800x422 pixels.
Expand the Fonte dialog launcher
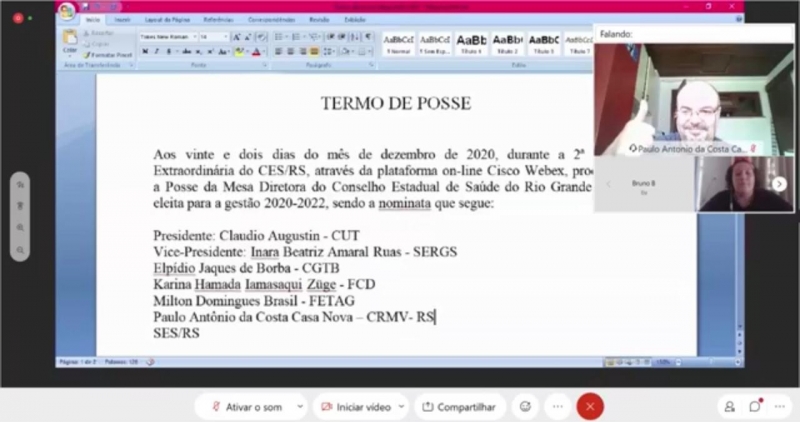click(265, 65)
